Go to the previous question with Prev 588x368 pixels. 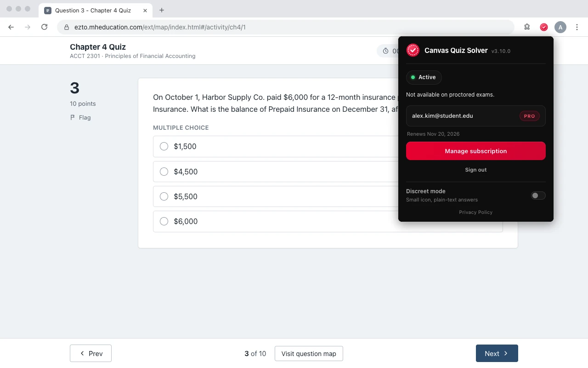tap(90, 353)
